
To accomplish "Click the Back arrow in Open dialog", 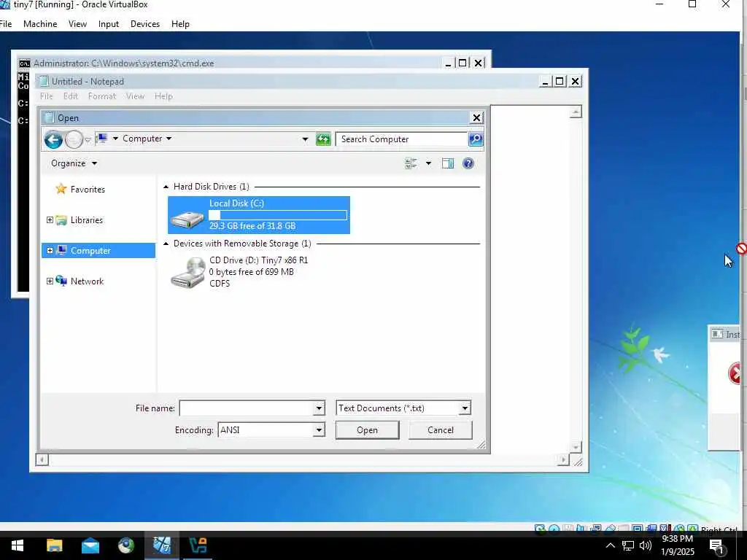I will (x=53, y=139).
